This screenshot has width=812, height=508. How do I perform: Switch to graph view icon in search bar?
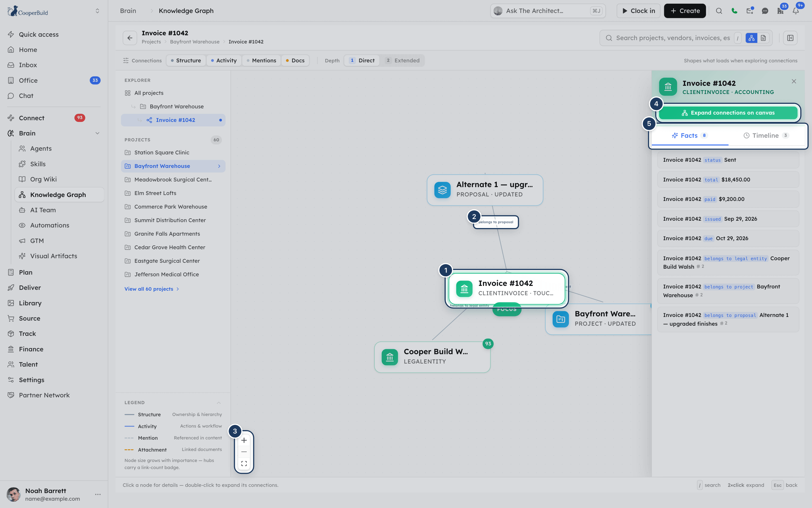pyautogui.click(x=751, y=38)
